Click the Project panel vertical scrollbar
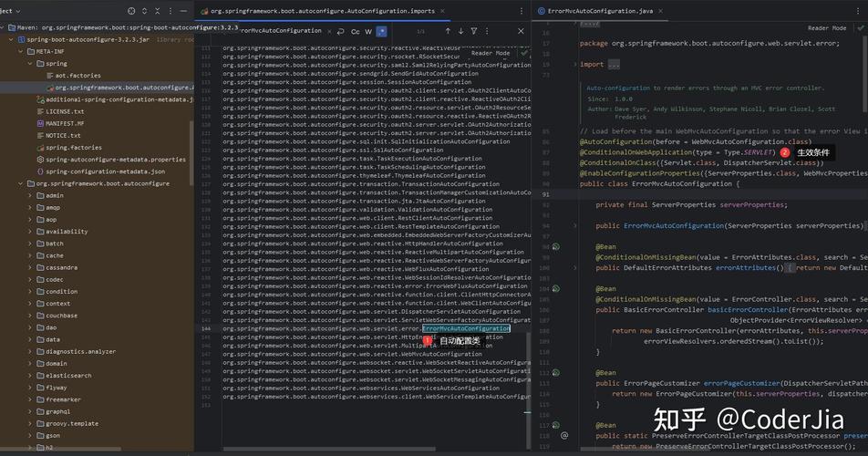The image size is (868, 456). pos(191,154)
